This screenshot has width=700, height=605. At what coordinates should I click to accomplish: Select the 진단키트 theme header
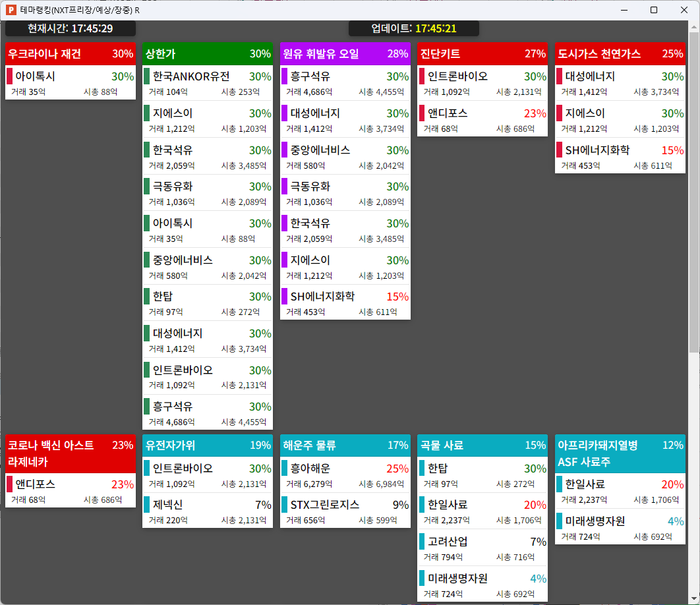[x=482, y=54]
